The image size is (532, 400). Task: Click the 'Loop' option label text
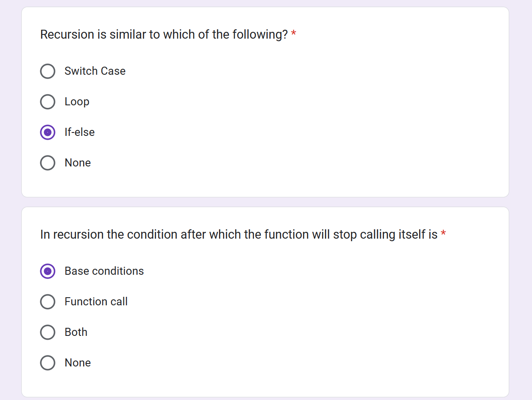click(77, 102)
